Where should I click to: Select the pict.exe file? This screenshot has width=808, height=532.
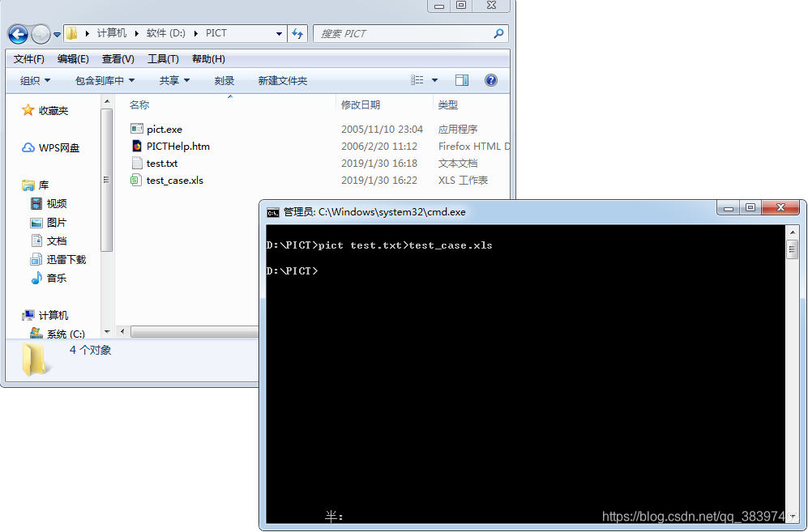(165, 130)
